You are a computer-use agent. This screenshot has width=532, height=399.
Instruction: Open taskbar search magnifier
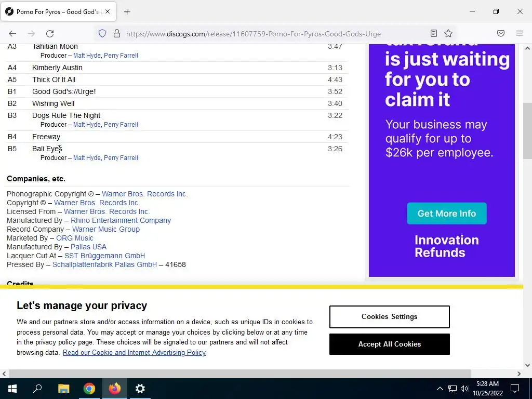pyautogui.click(x=37, y=389)
